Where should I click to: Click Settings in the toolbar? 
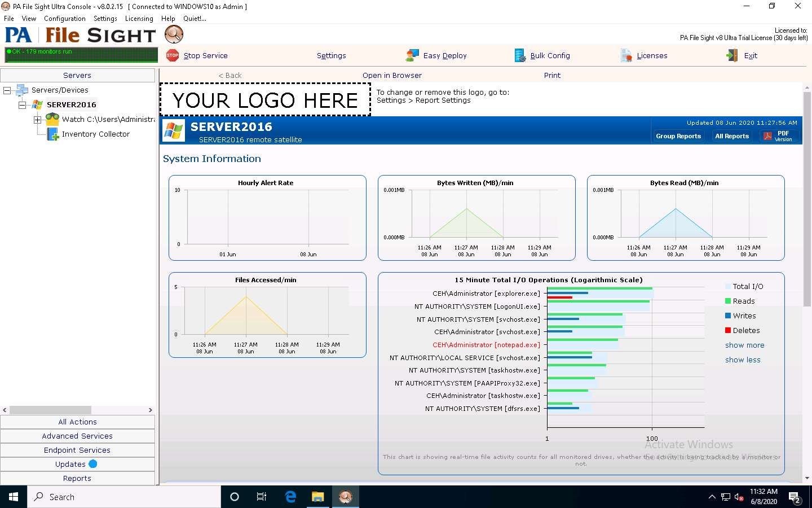(331, 55)
